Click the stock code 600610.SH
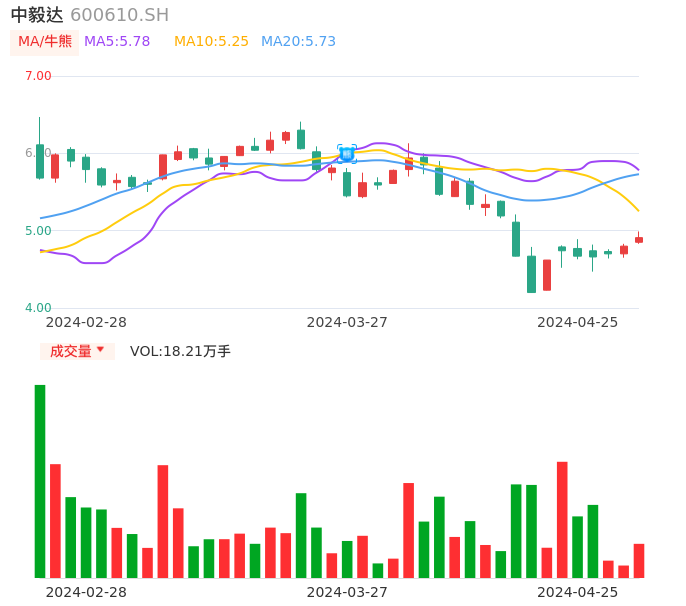 pos(119,15)
